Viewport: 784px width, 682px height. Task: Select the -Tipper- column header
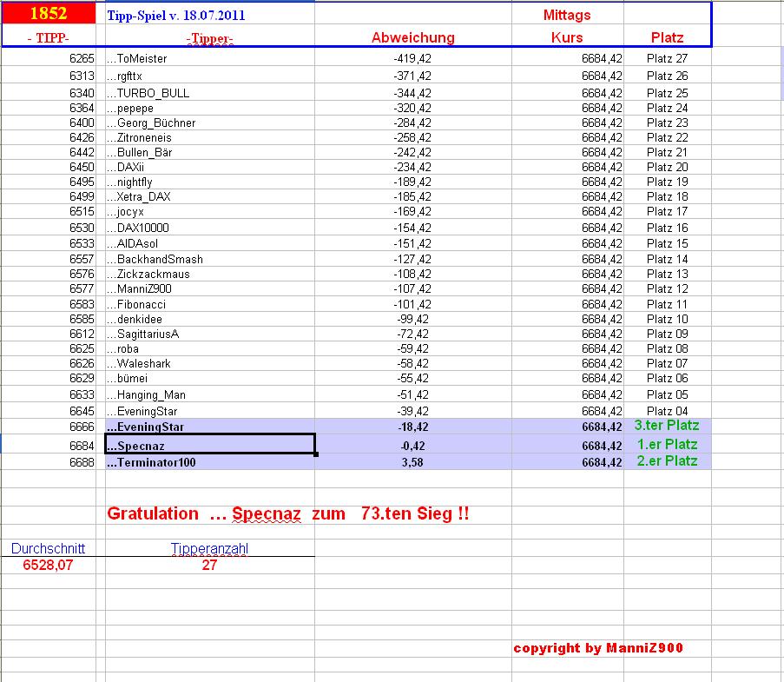pyautogui.click(x=208, y=37)
